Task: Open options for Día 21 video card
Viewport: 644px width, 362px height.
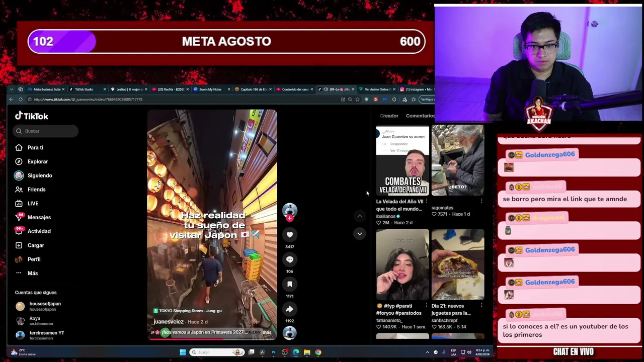Action: [481, 305]
